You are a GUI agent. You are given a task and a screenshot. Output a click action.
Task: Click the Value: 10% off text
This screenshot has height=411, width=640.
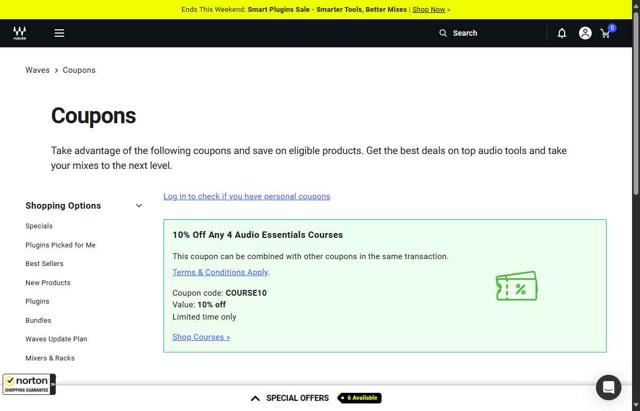click(199, 304)
